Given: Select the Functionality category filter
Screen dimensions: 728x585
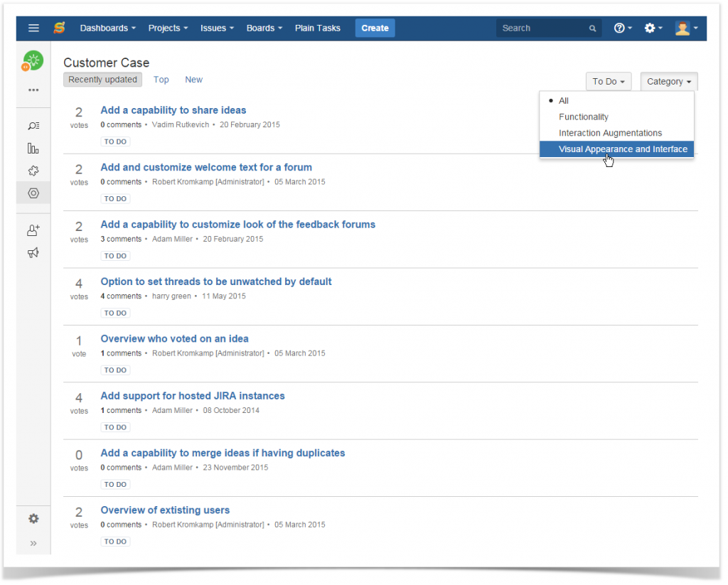Looking at the screenshot, I should pyautogui.click(x=583, y=117).
